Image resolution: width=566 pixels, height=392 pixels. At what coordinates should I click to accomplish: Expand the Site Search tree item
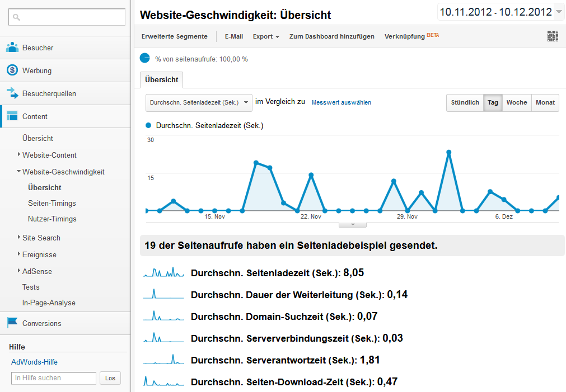click(19, 238)
